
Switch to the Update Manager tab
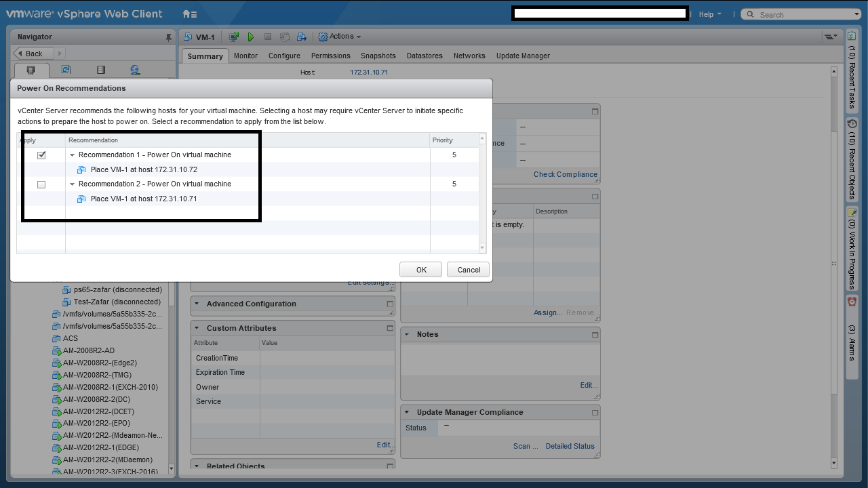coord(522,56)
